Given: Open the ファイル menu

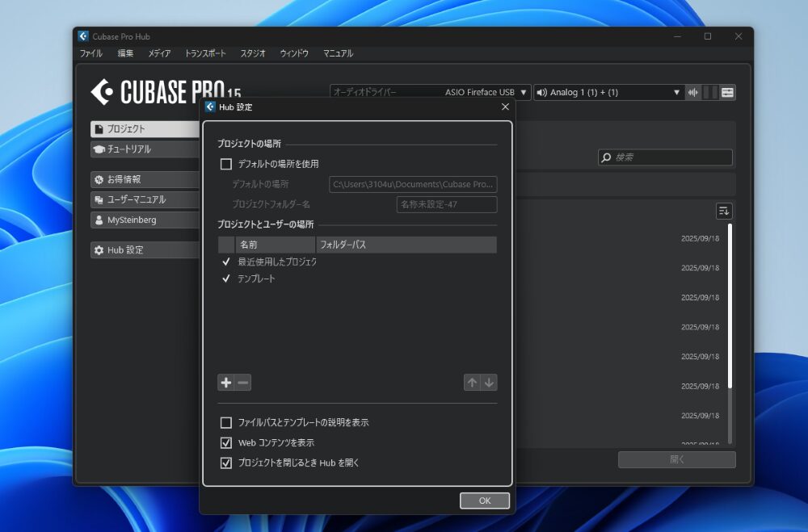Looking at the screenshot, I should 90,53.
